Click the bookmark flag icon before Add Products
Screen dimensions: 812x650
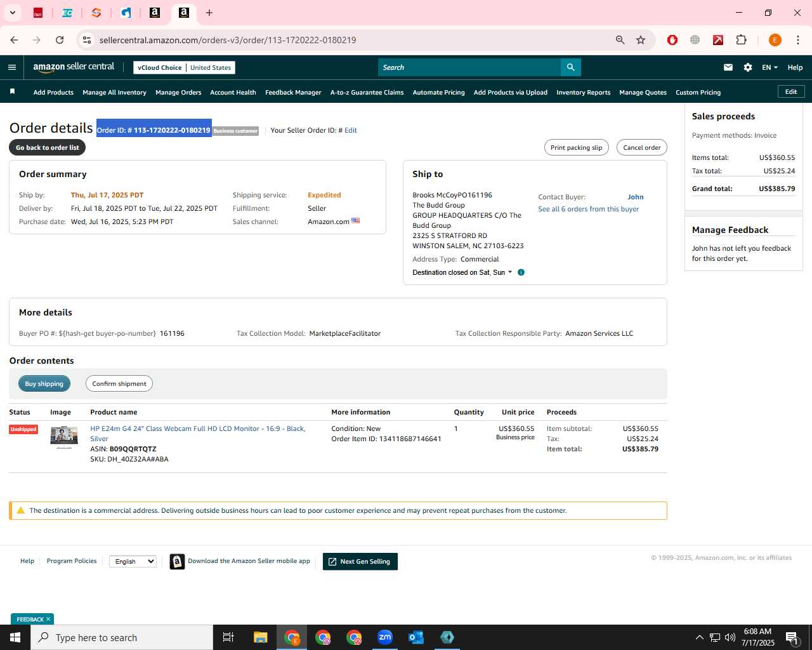[12, 92]
